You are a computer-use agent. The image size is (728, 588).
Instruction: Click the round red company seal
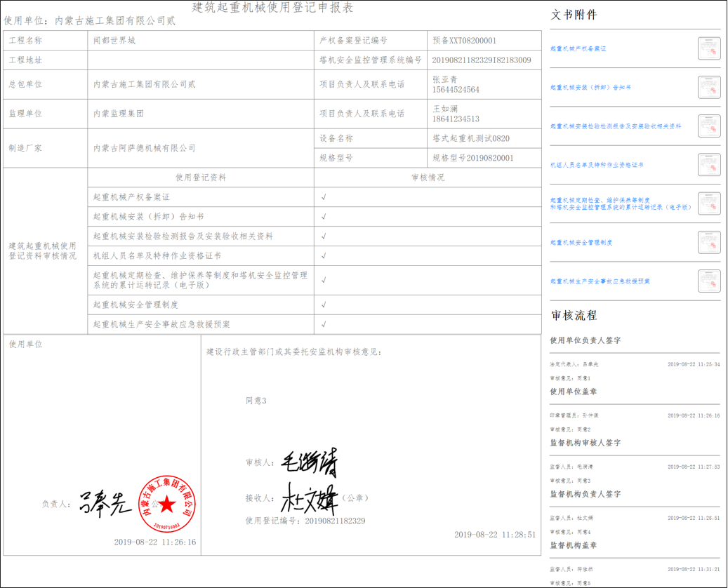167,504
